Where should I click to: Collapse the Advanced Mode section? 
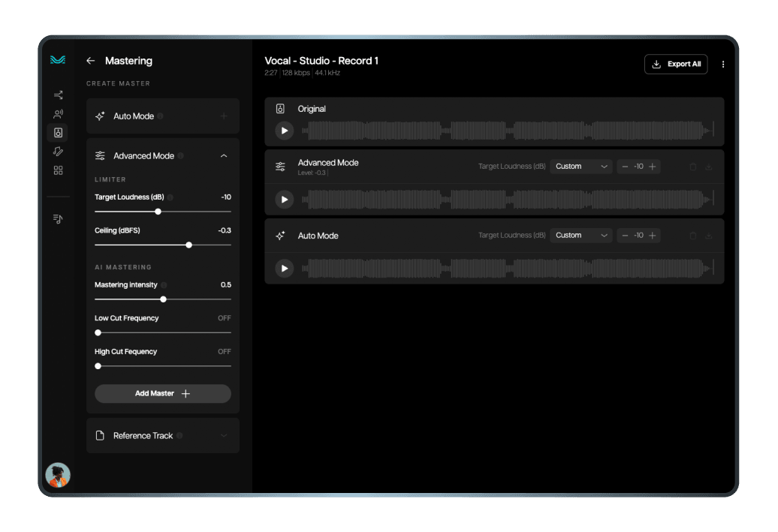(x=224, y=155)
